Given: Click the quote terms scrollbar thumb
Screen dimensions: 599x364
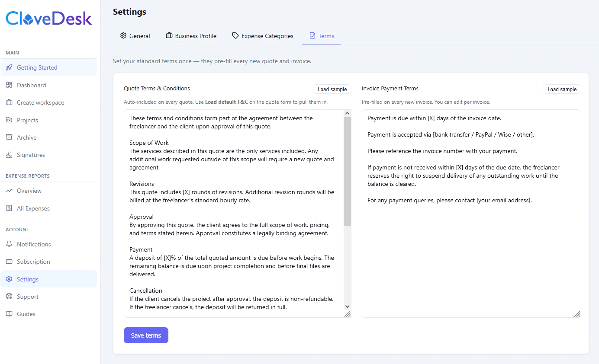Looking at the screenshot, I should (347, 172).
